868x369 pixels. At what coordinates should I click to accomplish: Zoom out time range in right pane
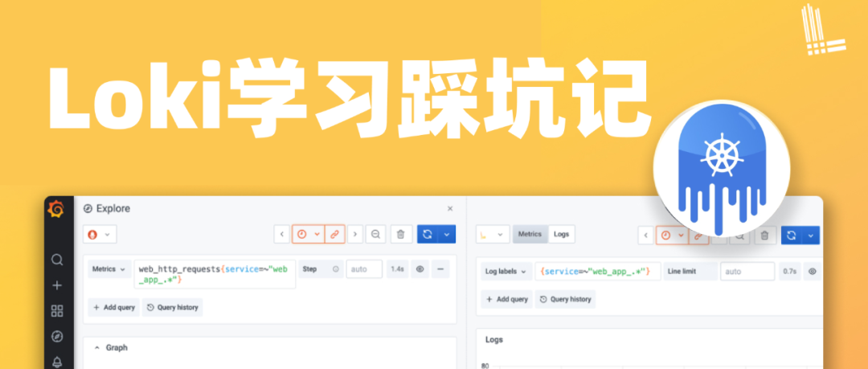(739, 236)
